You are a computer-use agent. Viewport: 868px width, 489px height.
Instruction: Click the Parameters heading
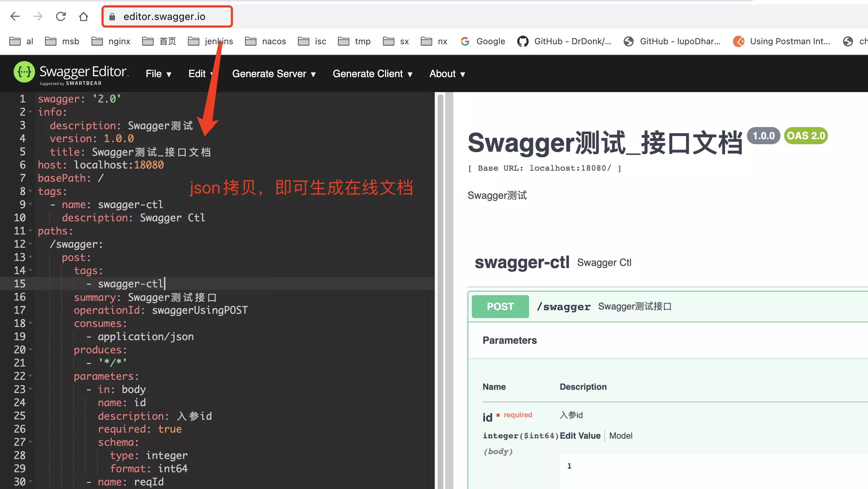tap(509, 341)
